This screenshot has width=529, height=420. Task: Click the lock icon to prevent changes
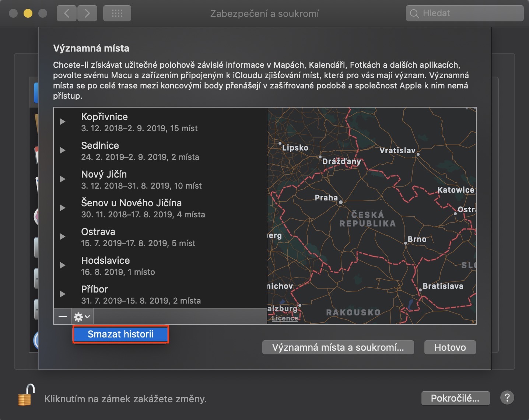[x=27, y=395]
